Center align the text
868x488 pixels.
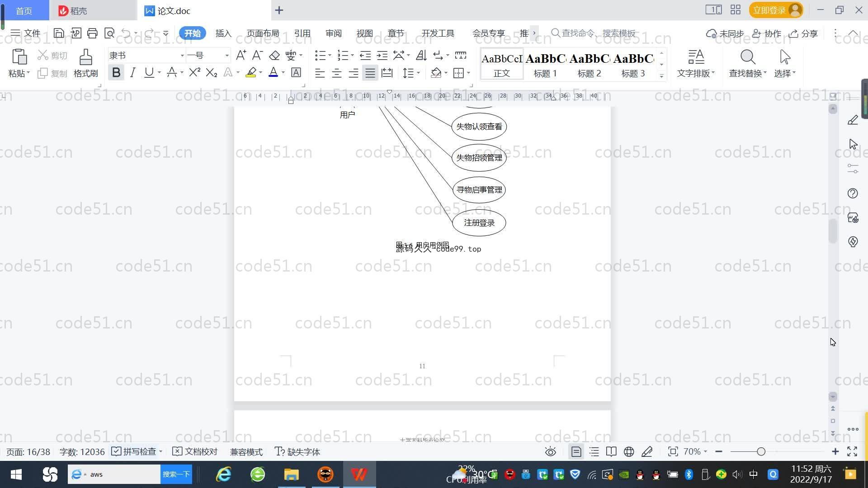coord(336,73)
